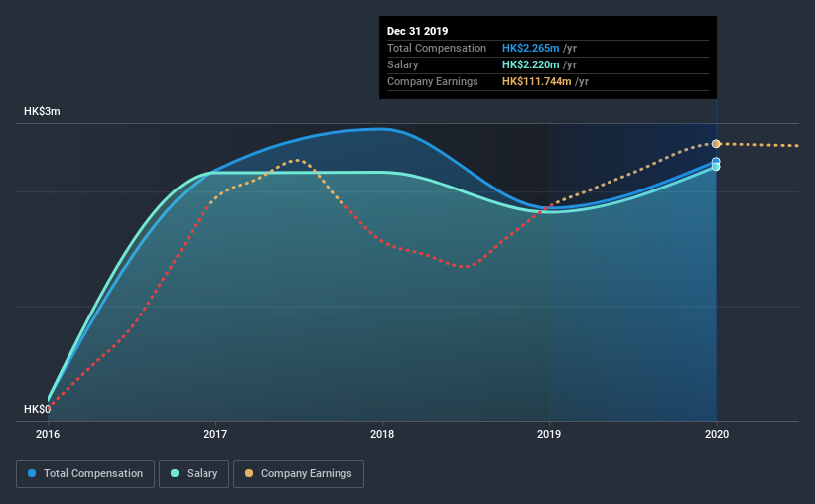Click the tooltip's Total Compensation row label
The width and height of the screenshot is (815, 504).
(437, 48)
